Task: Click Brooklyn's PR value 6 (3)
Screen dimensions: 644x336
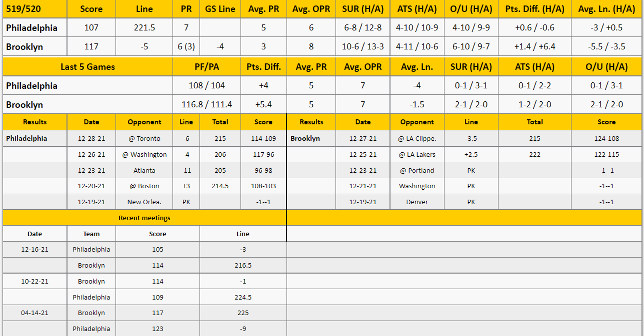Action: tap(186, 47)
